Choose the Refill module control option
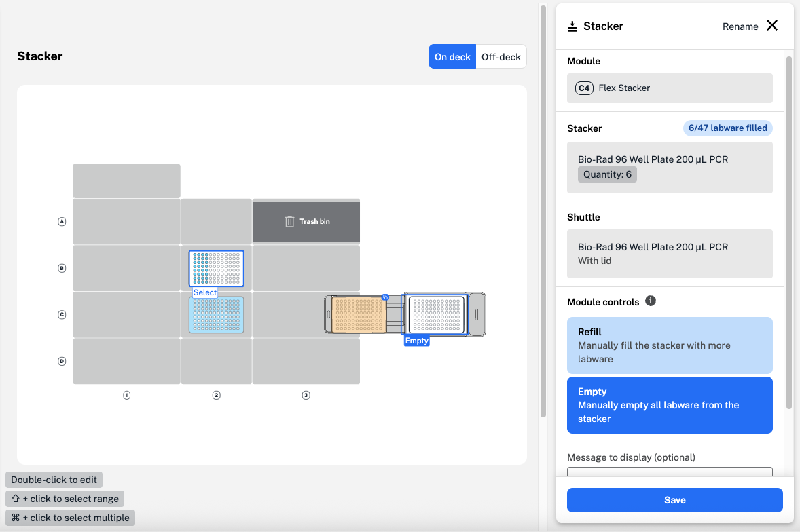800x532 pixels. click(x=670, y=345)
